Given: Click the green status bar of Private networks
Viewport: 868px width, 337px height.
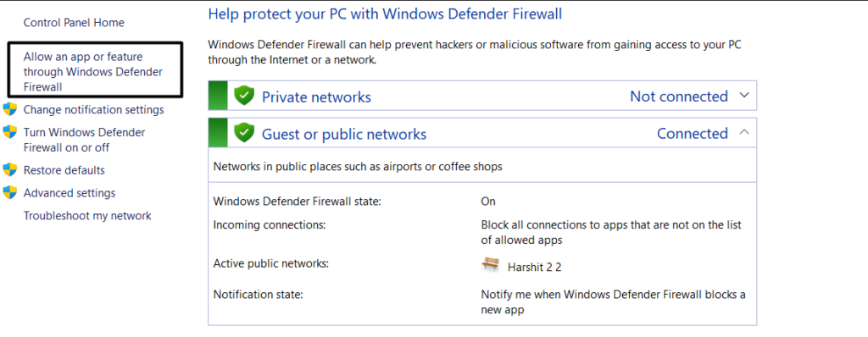Looking at the screenshot, I should pos(218,96).
